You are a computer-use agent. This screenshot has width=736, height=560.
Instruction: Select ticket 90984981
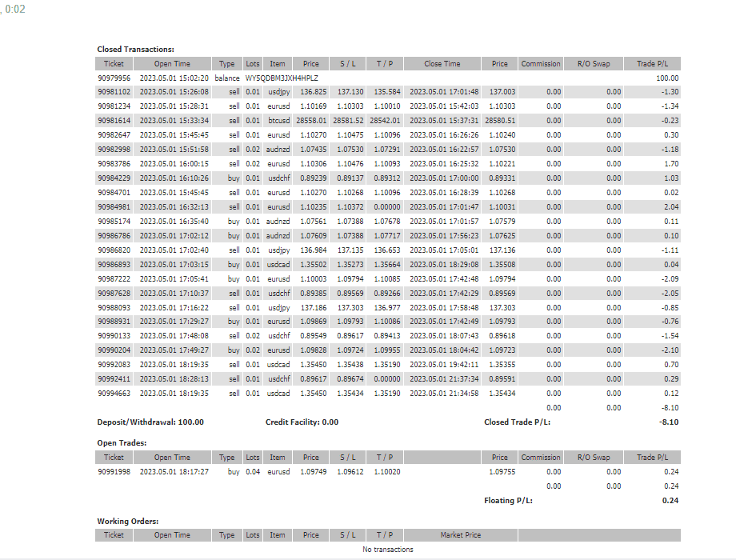click(114, 207)
